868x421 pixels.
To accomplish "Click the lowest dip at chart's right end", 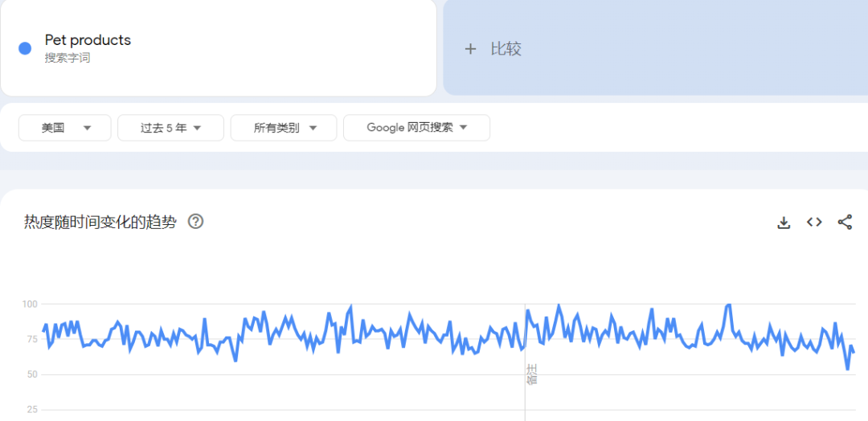I will pos(847,369).
